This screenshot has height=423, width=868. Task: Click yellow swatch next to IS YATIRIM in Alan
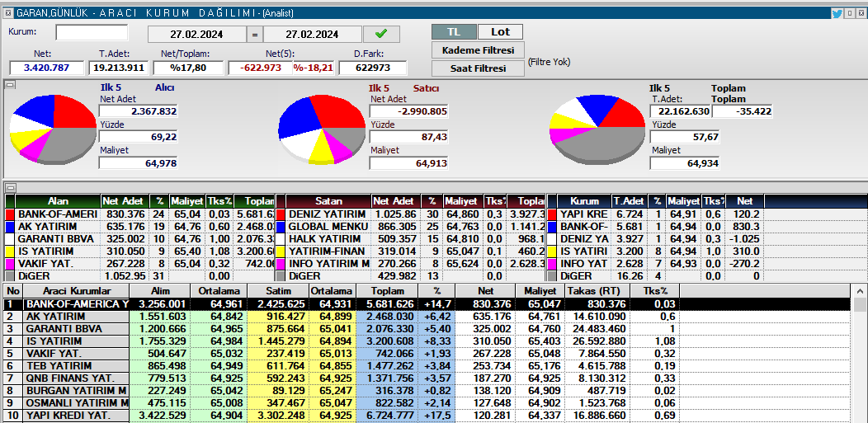coord(9,251)
